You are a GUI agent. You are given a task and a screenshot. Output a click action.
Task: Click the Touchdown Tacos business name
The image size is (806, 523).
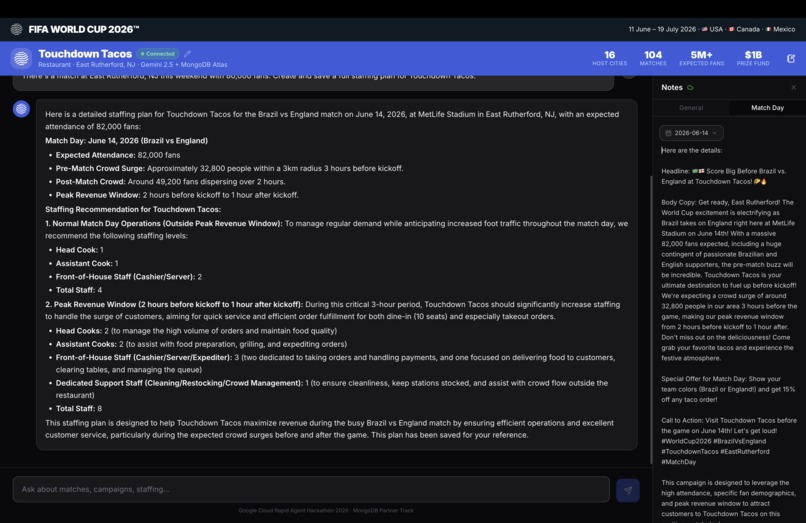click(85, 53)
